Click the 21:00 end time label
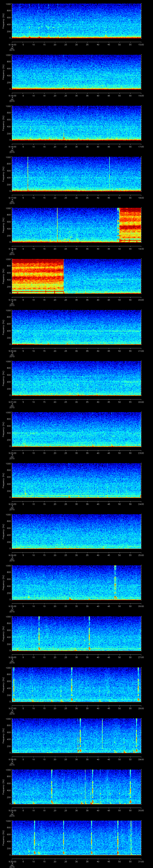 141,351
